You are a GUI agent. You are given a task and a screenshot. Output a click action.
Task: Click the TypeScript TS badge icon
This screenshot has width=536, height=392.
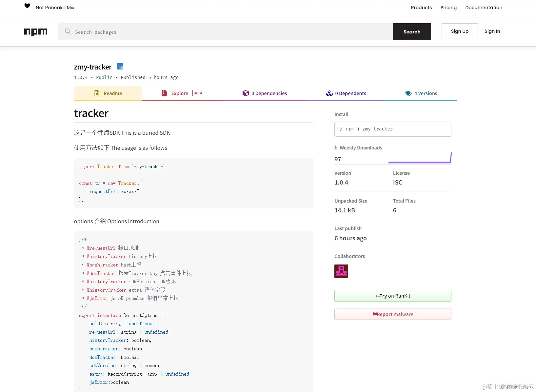[120, 67]
